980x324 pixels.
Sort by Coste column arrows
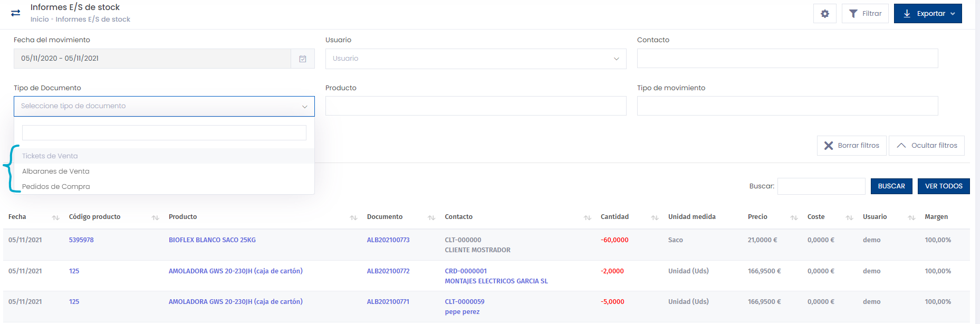(850, 218)
